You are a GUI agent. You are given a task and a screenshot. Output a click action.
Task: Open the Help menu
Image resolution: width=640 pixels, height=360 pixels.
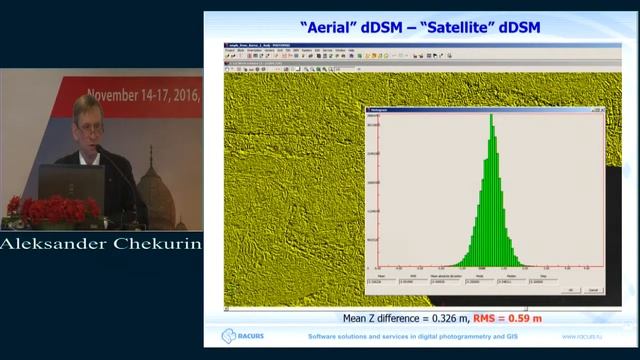(x=351, y=50)
